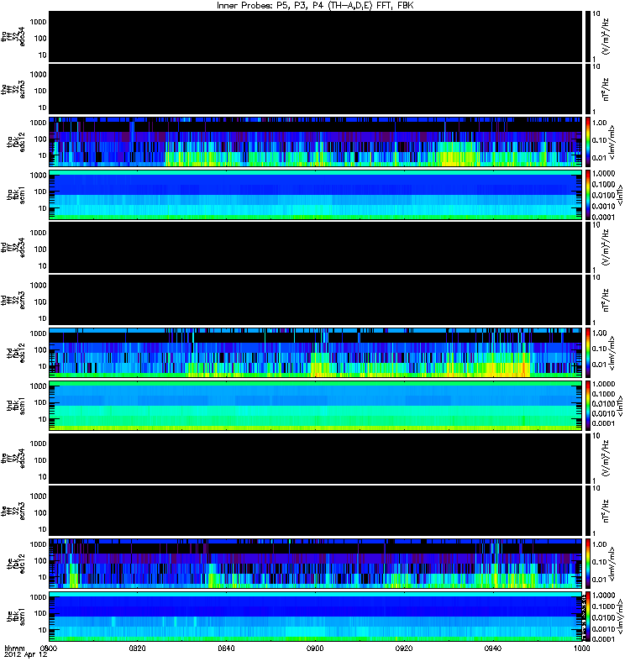Viewport: 630px width, 672px height.
Task: Select the tha fbk scm1 spectrogram panel
Action: coord(316,195)
